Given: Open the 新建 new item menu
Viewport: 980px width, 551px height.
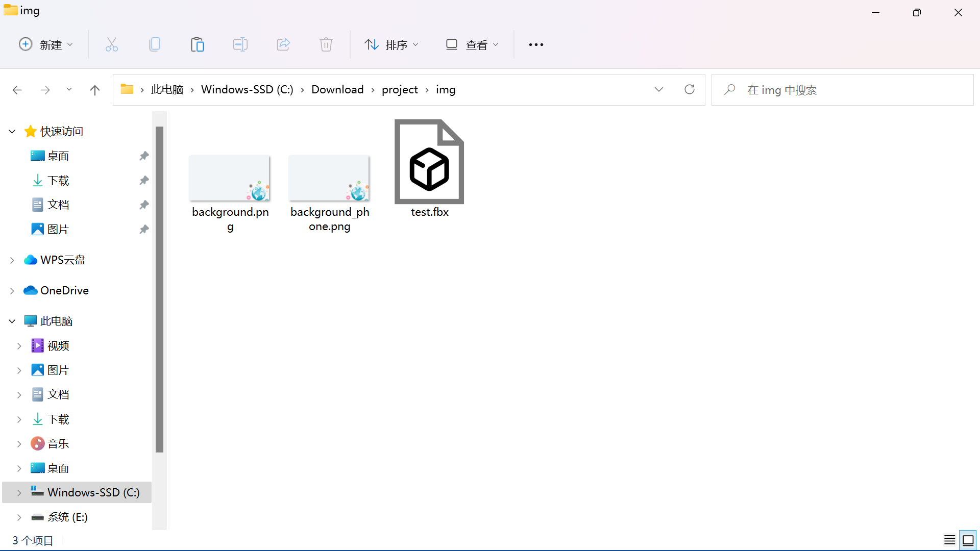Looking at the screenshot, I should [x=46, y=45].
